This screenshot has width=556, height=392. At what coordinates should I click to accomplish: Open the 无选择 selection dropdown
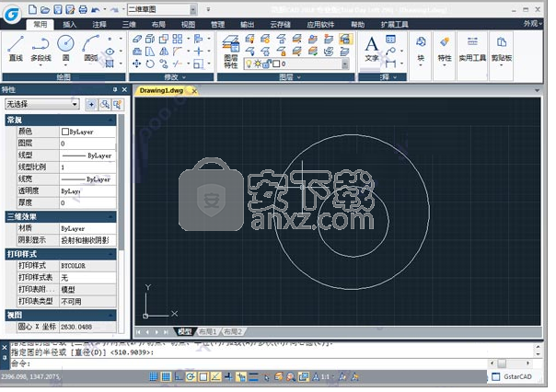coord(41,104)
